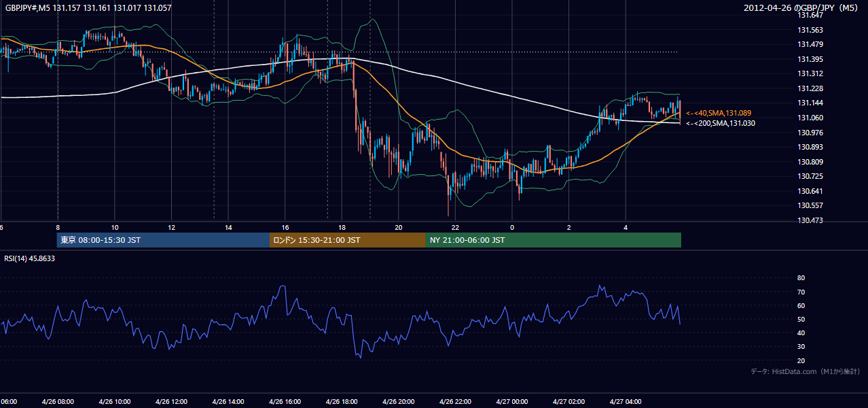Click the HistData.com data source credit
This screenshot has width=868, height=408.
click(x=806, y=371)
